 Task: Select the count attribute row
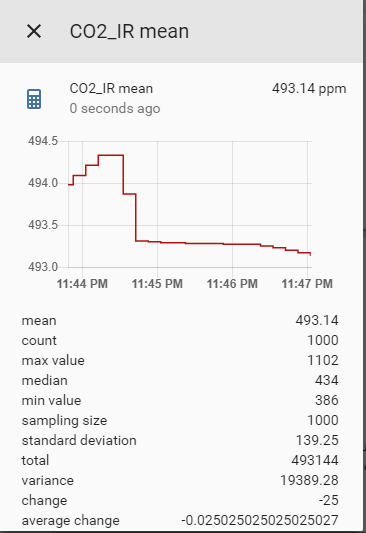tap(180, 340)
